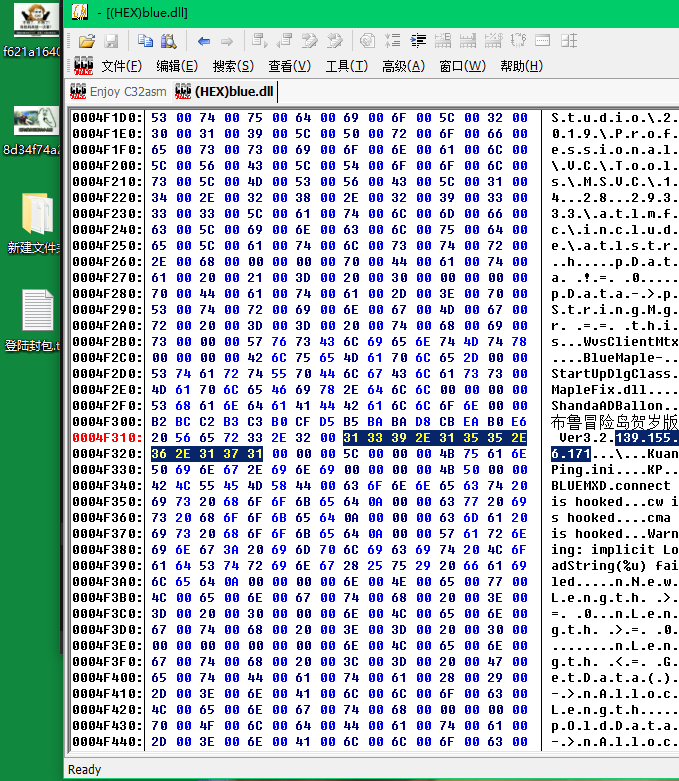Click the grey forward arrow icon
Viewport: 679px width, 781px height.
click(x=227, y=41)
